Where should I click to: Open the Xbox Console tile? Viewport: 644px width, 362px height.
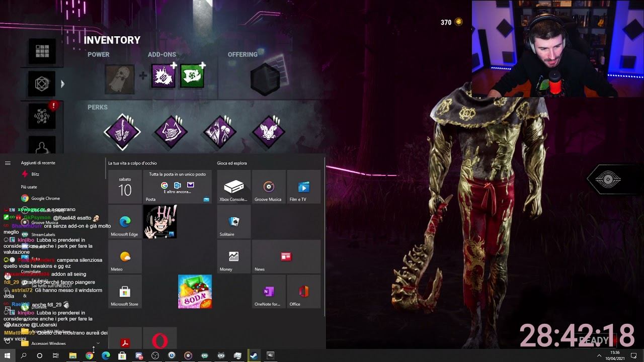tap(233, 187)
